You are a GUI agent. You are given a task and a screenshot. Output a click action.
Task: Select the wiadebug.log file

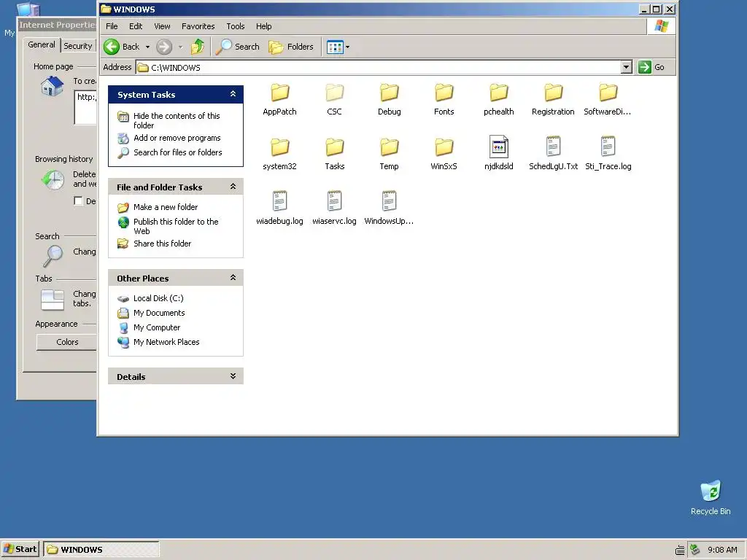(279, 208)
